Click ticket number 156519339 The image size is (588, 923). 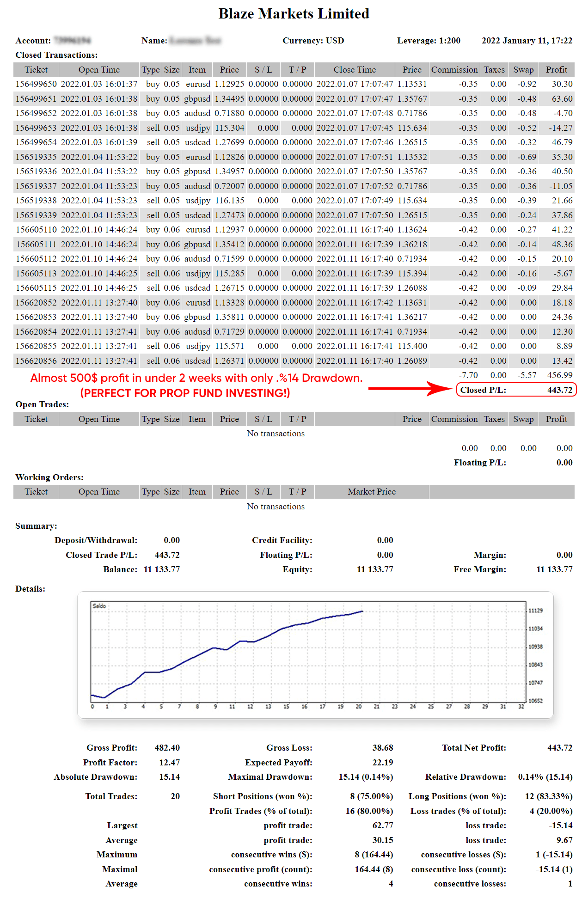point(36,215)
